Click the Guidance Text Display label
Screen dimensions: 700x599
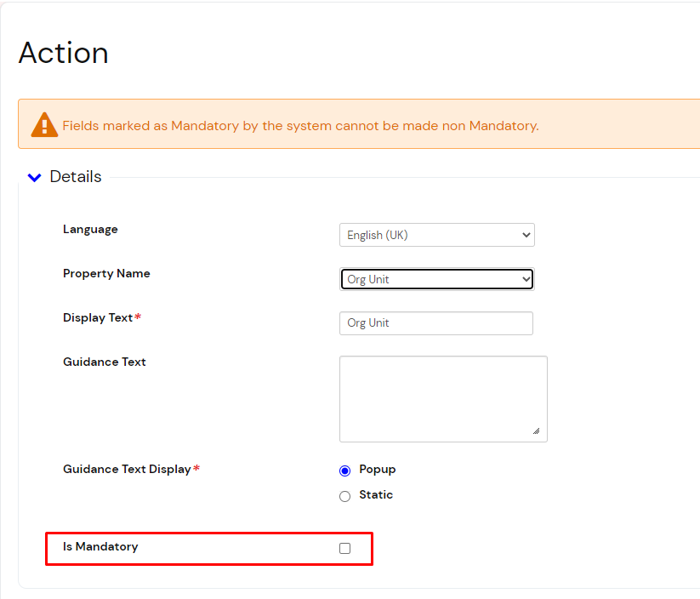pyautogui.click(x=127, y=469)
